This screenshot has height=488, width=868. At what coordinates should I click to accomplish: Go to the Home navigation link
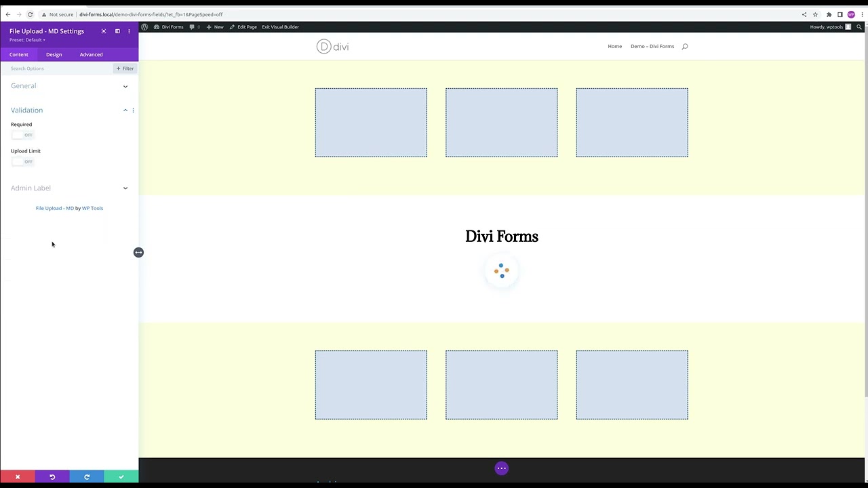click(x=615, y=46)
